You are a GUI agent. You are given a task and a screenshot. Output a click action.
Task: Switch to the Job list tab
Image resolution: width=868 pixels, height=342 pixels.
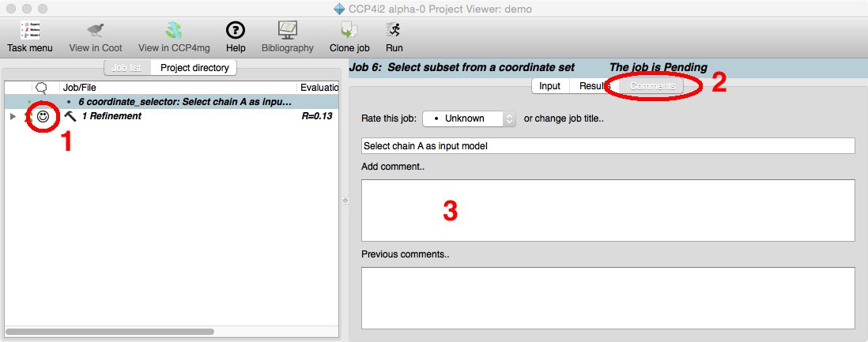pyautogui.click(x=127, y=68)
